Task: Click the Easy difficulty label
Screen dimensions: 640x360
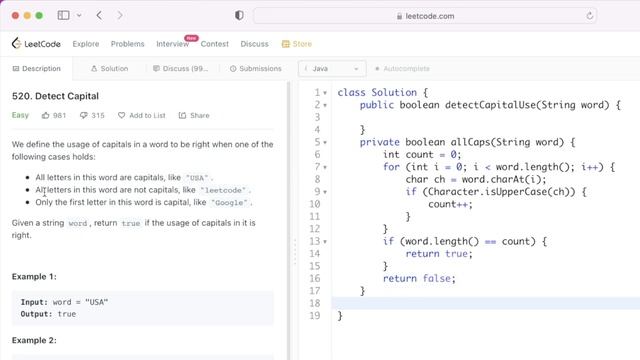Action: click(20, 116)
